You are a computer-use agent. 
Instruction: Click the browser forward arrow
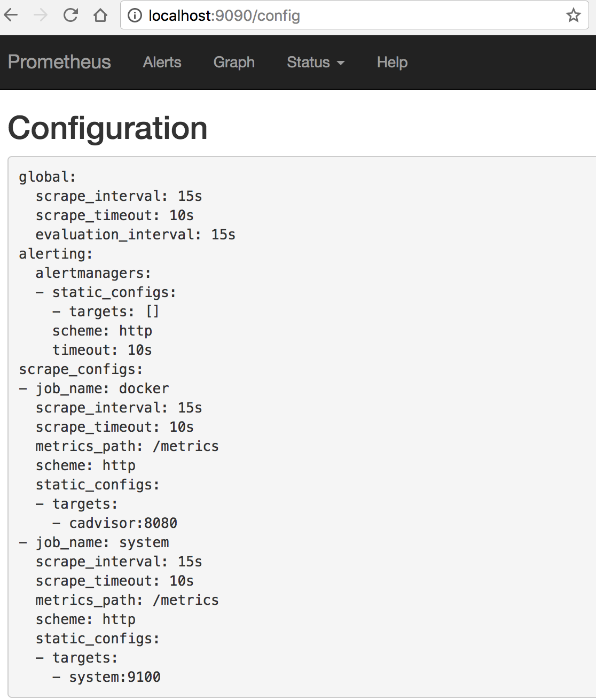click(x=41, y=15)
